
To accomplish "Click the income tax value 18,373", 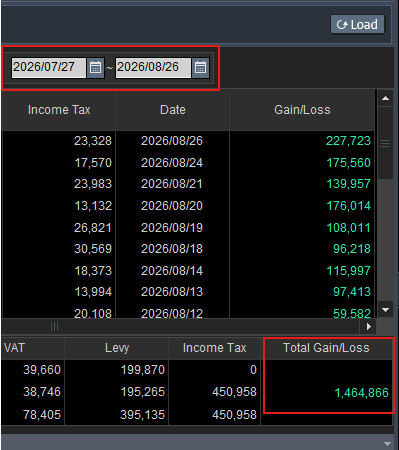I will point(93,271).
